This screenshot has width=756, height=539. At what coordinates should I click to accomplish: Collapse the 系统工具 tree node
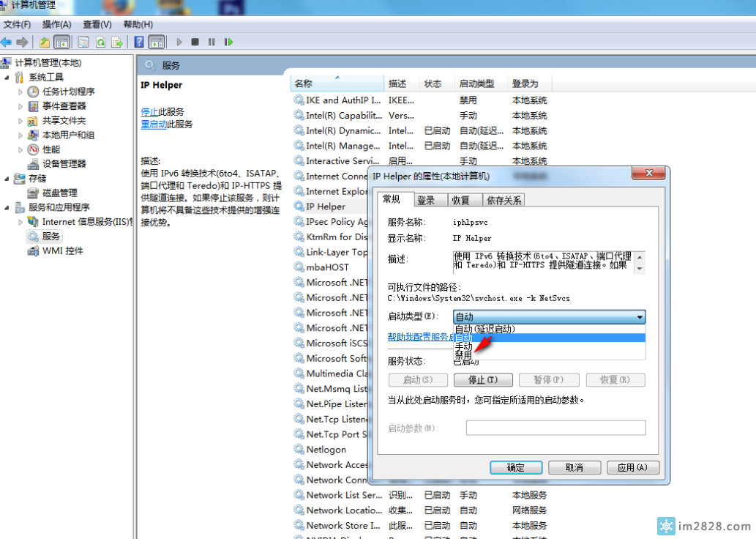7,77
